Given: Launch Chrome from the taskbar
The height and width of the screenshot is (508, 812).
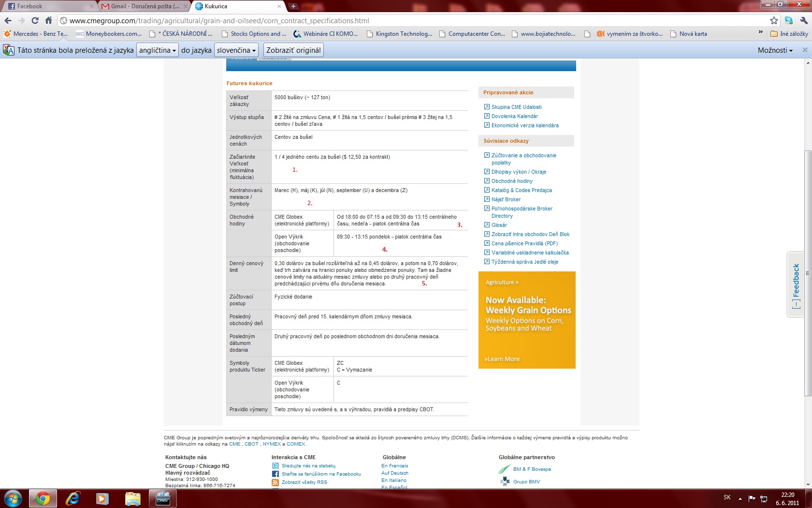Looking at the screenshot, I should coord(43,498).
